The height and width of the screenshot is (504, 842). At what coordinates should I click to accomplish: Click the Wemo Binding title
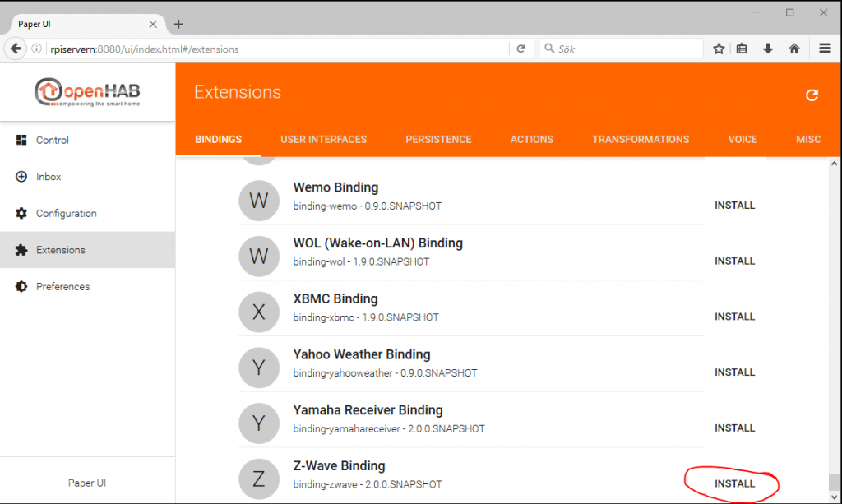(x=335, y=187)
